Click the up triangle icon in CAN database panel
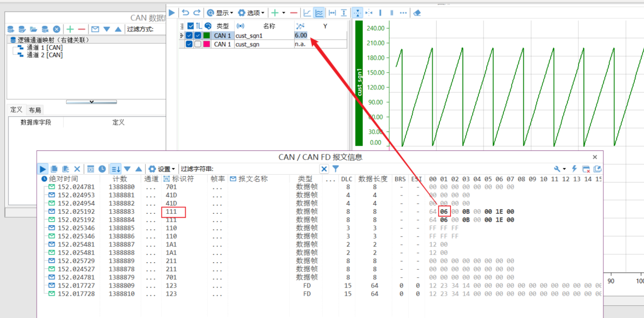The width and height of the screenshot is (644, 318). click(118, 29)
